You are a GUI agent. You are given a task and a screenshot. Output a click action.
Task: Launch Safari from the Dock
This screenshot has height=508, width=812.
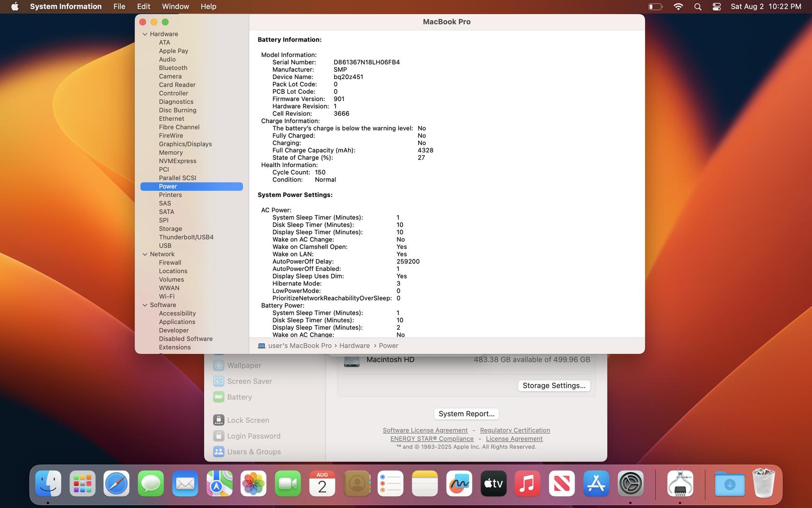coord(117,484)
